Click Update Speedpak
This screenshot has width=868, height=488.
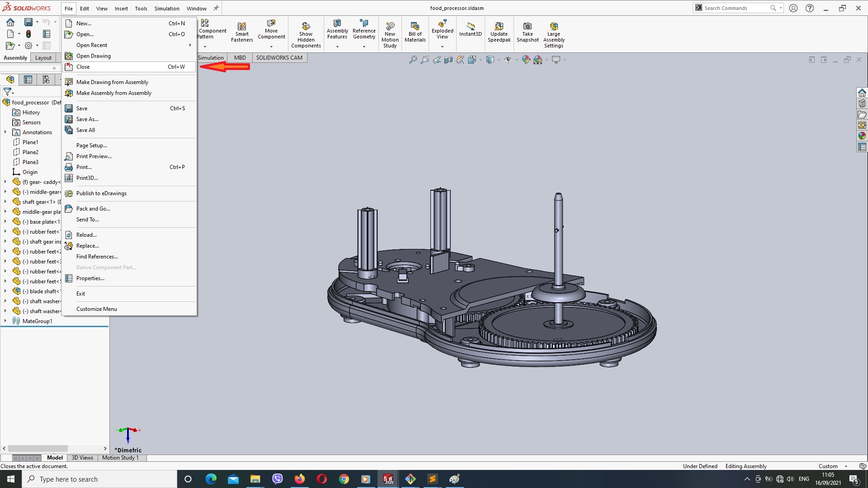coord(499,32)
